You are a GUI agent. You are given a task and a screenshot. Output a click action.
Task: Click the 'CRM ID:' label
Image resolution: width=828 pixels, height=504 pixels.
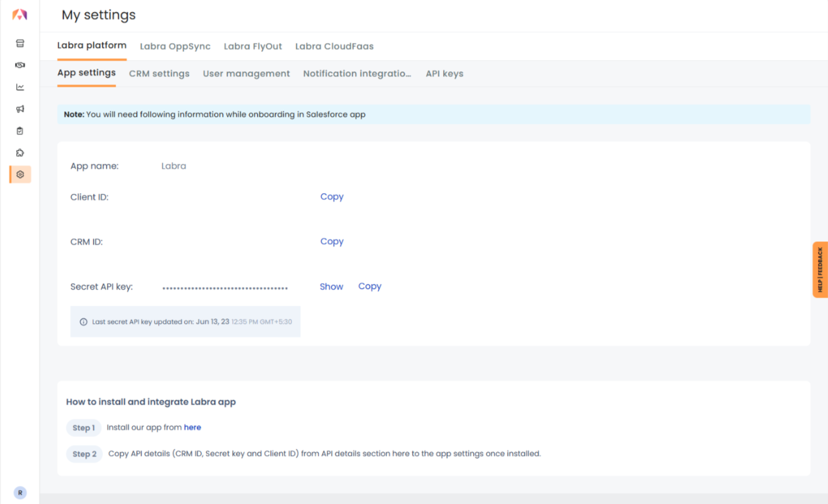click(x=86, y=241)
